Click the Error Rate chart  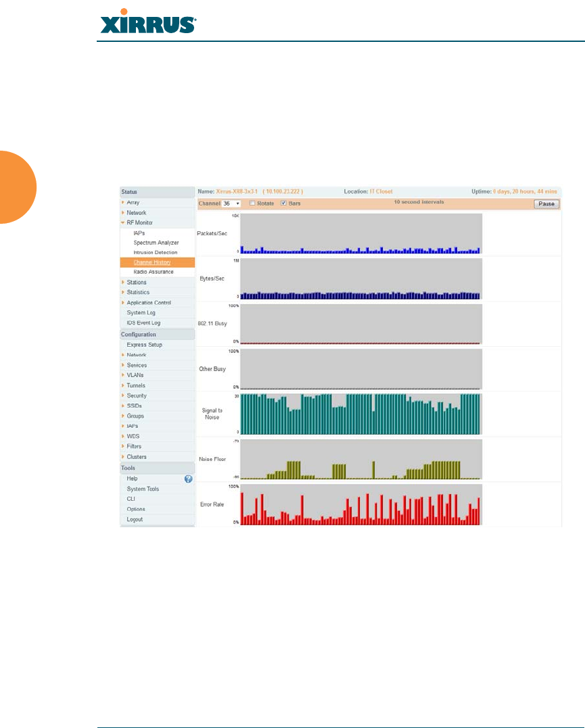click(361, 505)
